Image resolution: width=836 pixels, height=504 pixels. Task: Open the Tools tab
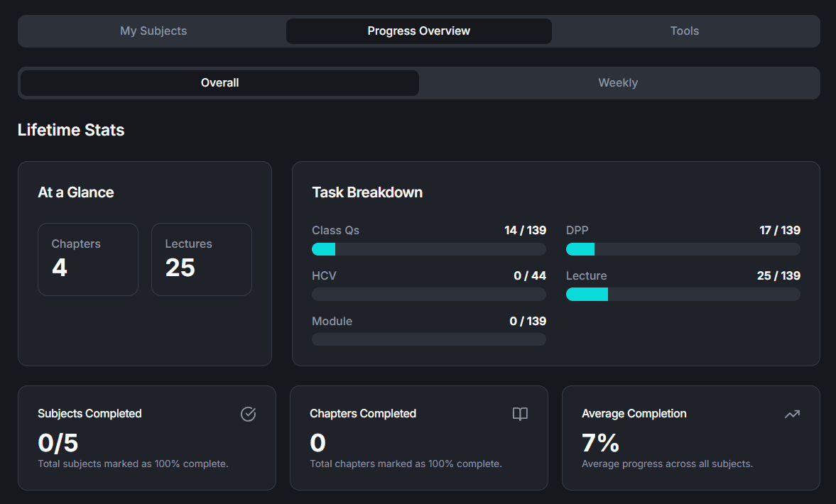pos(683,31)
